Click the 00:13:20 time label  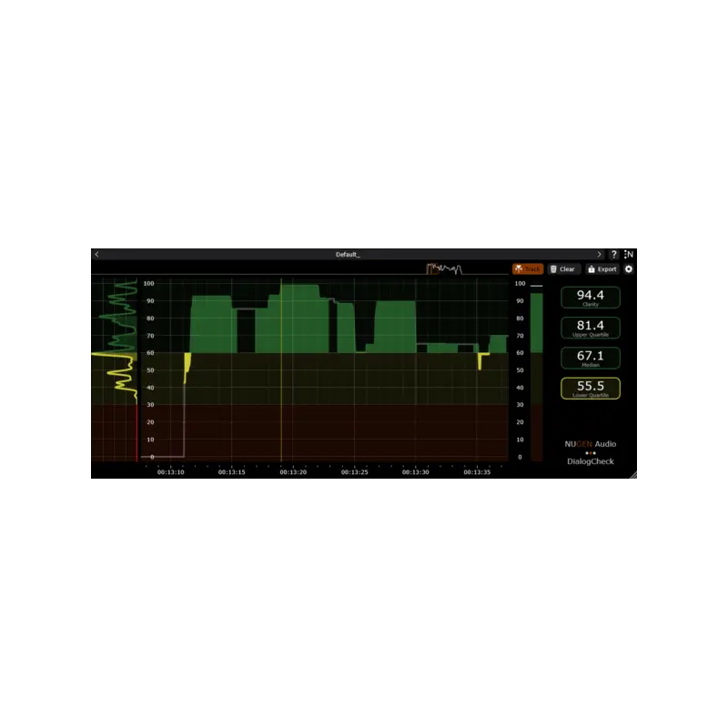(293, 472)
